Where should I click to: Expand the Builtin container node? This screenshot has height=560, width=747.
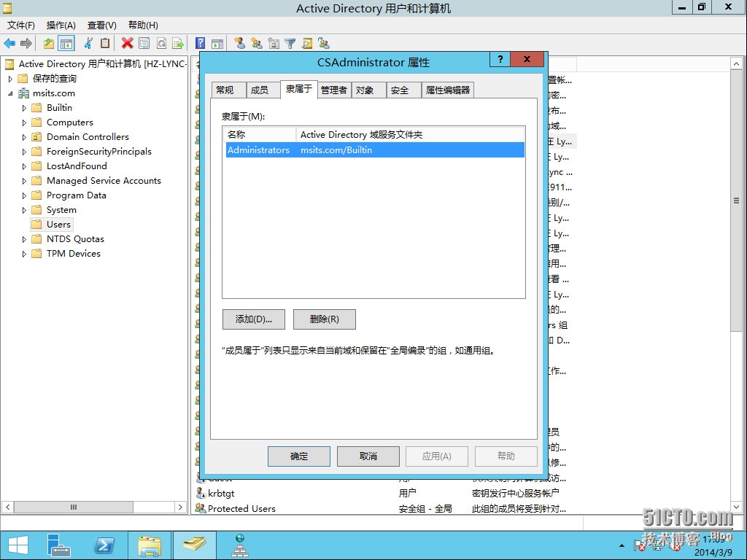[24, 108]
